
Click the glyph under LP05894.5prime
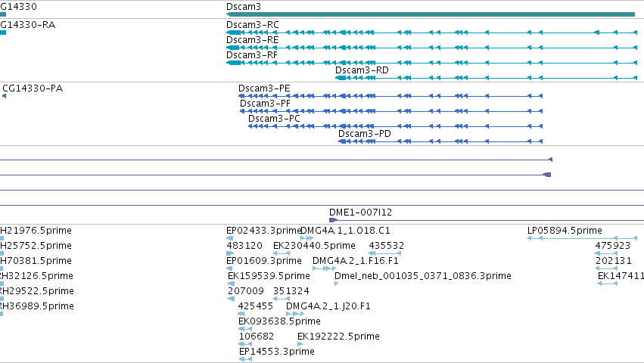(583, 238)
